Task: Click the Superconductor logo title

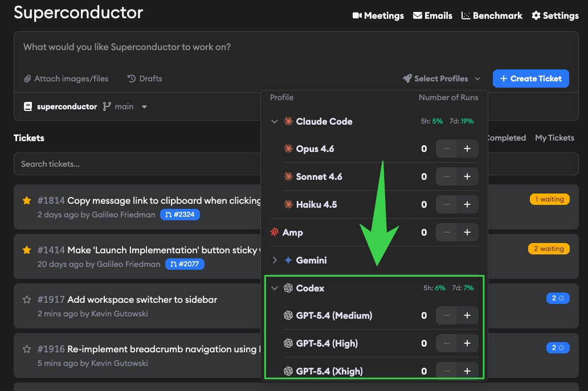Action: click(x=79, y=13)
